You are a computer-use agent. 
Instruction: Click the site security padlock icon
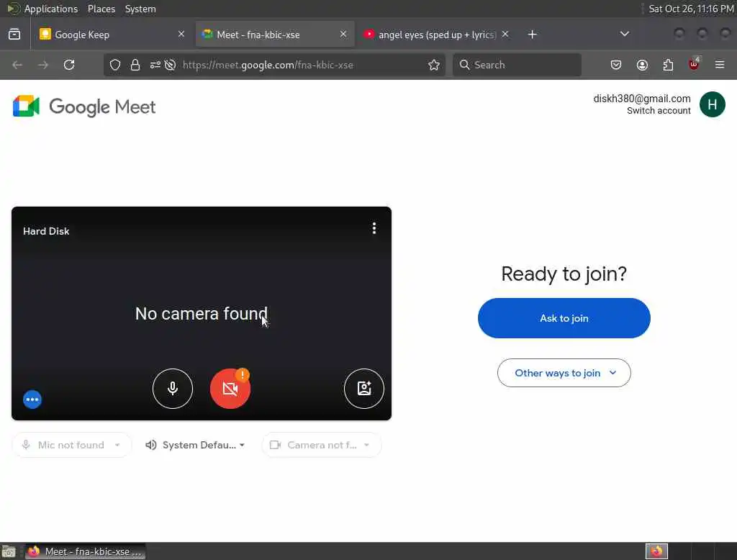(135, 65)
